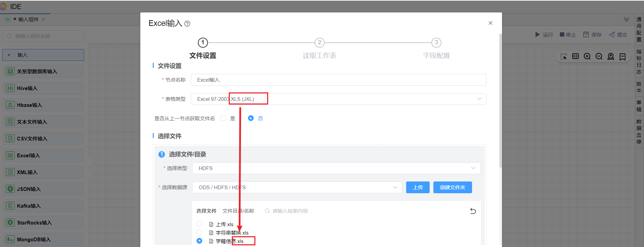This screenshot has width=644, height=247.
Task: Select the 字符串替换.xls file radio button
Action: coord(200,233)
